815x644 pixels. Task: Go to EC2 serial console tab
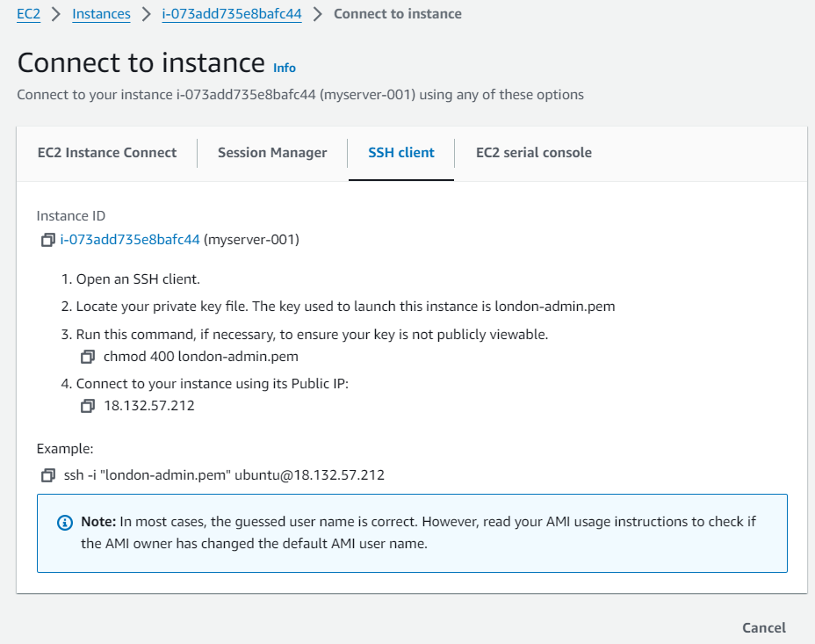(x=534, y=153)
